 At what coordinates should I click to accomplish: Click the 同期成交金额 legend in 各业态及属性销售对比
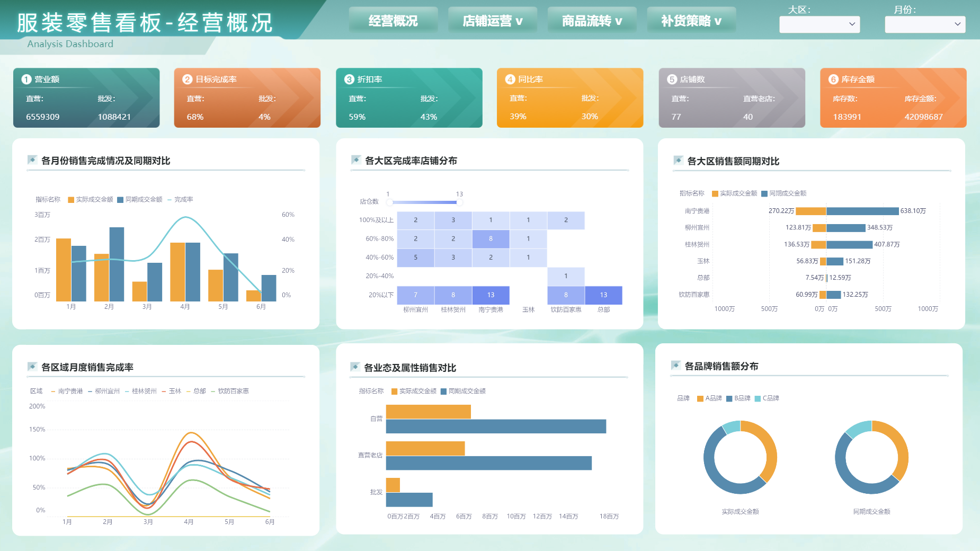pyautogui.click(x=463, y=392)
